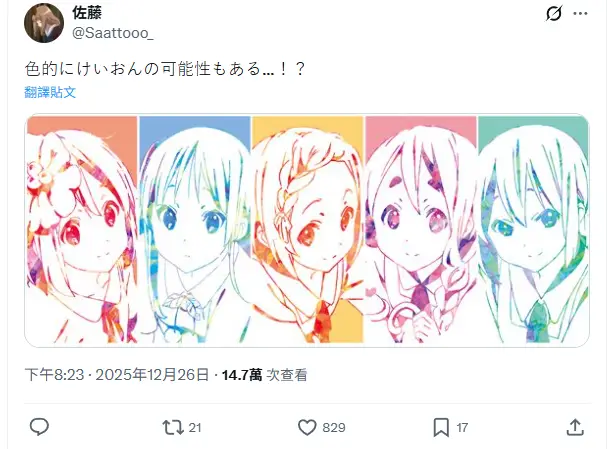
Task: Click the share upload icon
Action: point(575,427)
